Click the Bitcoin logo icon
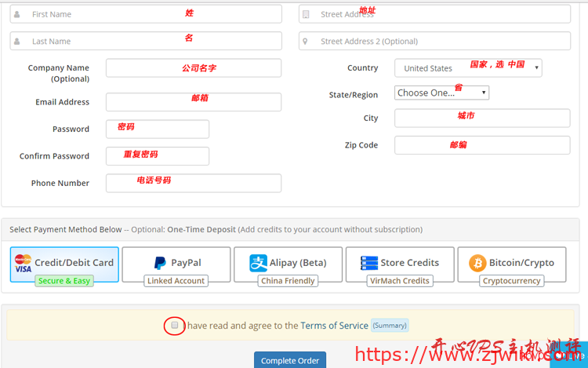The width and height of the screenshot is (588, 368). pyautogui.click(x=477, y=263)
